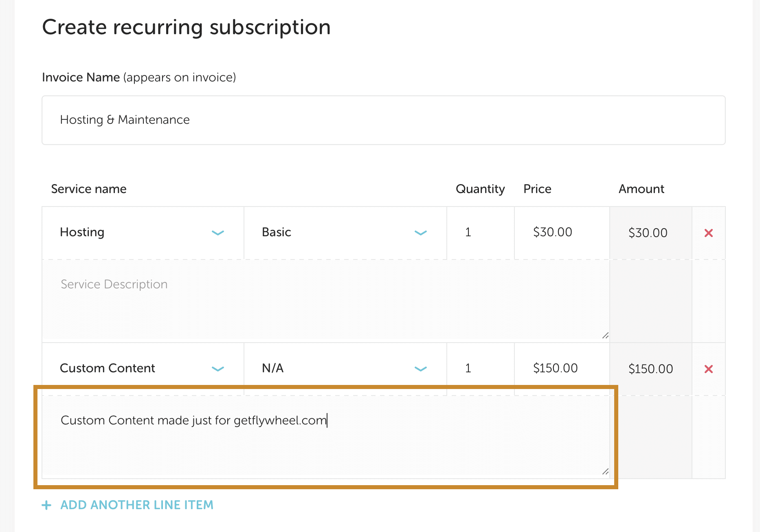Click the Hosting quantity field
The image size is (760, 532).
[480, 233]
